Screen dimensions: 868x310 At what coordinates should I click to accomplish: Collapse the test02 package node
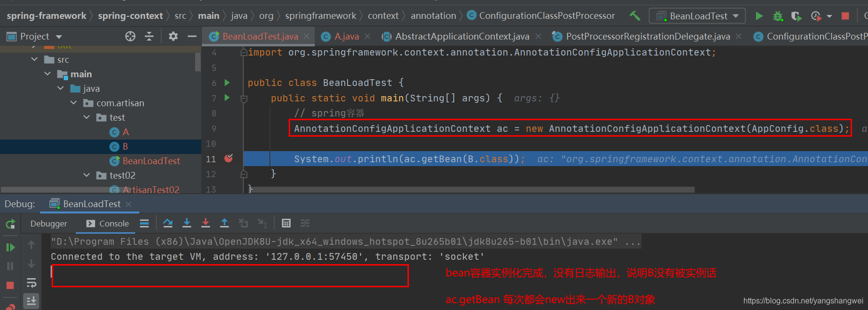[86, 175]
